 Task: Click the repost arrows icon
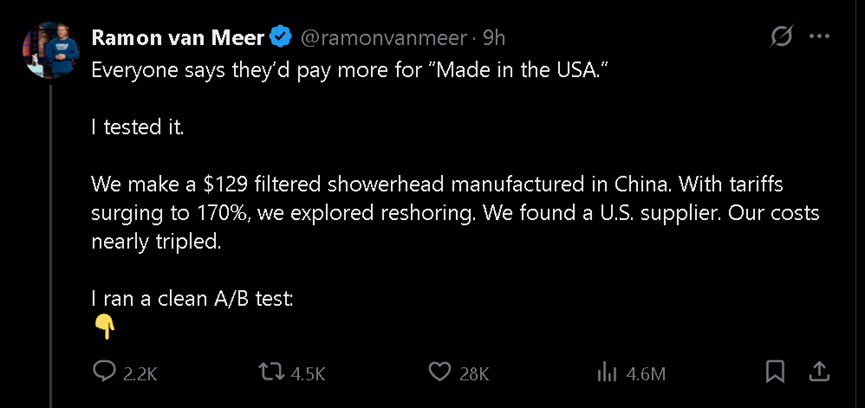272,372
